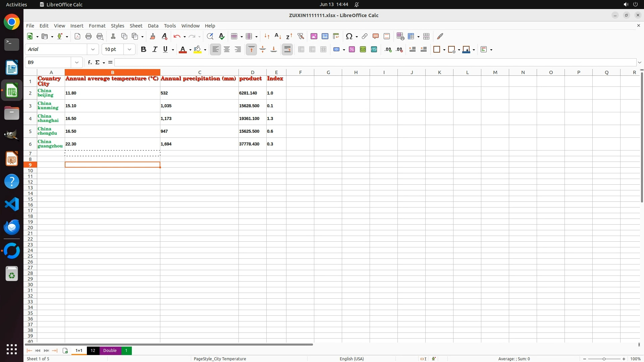Image resolution: width=644 pixels, height=362 pixels.
Task: Open the Font Size dropdown list
Action: [x=129, y=50]
